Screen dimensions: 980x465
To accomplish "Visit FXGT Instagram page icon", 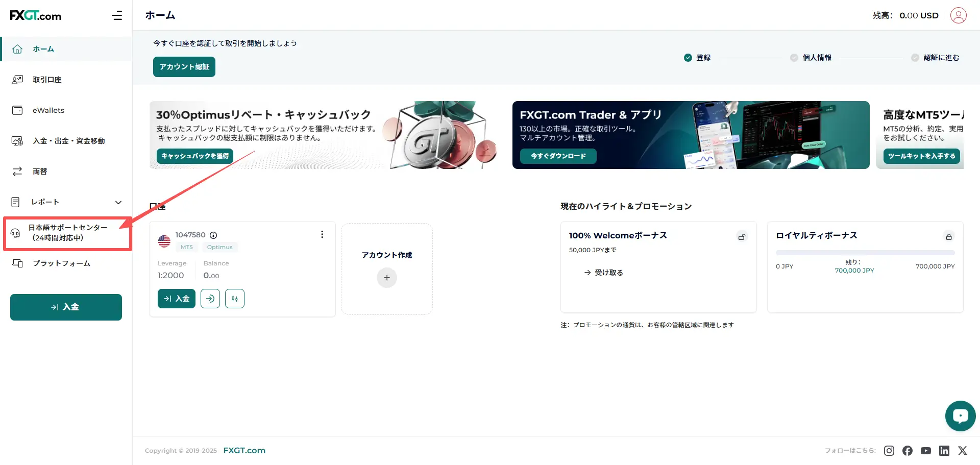I will click(889, 451).
